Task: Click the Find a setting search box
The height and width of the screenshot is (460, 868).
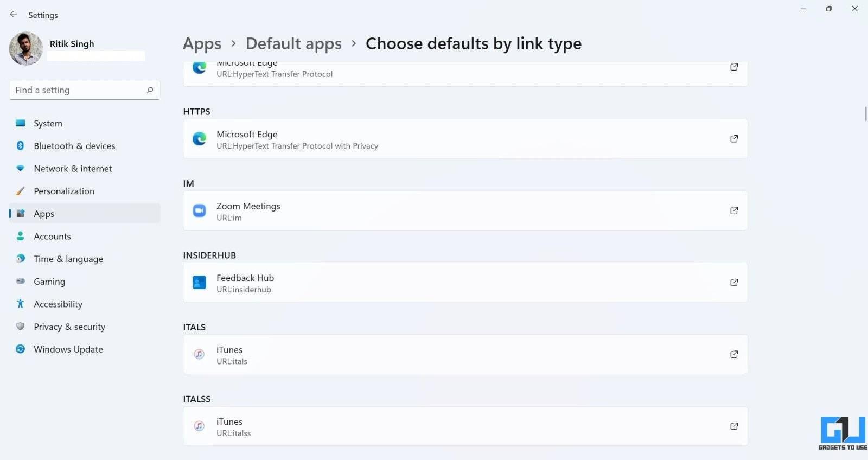Action: tap(85, 90)
